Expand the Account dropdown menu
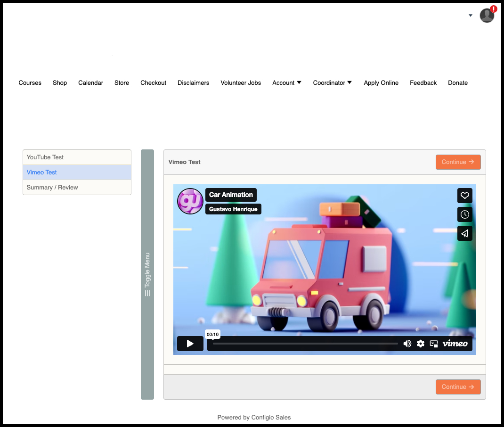 [286, 83]
